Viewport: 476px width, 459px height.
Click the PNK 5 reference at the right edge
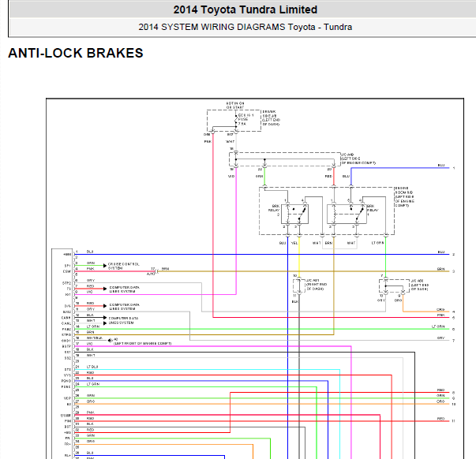(x=446, y=316)
